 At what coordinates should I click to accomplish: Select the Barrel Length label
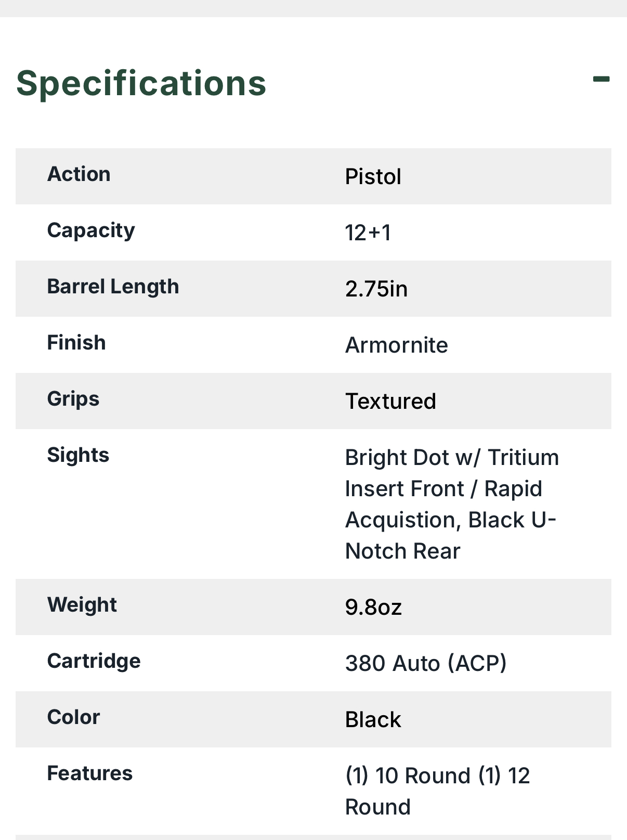click(x=113, y=287)
